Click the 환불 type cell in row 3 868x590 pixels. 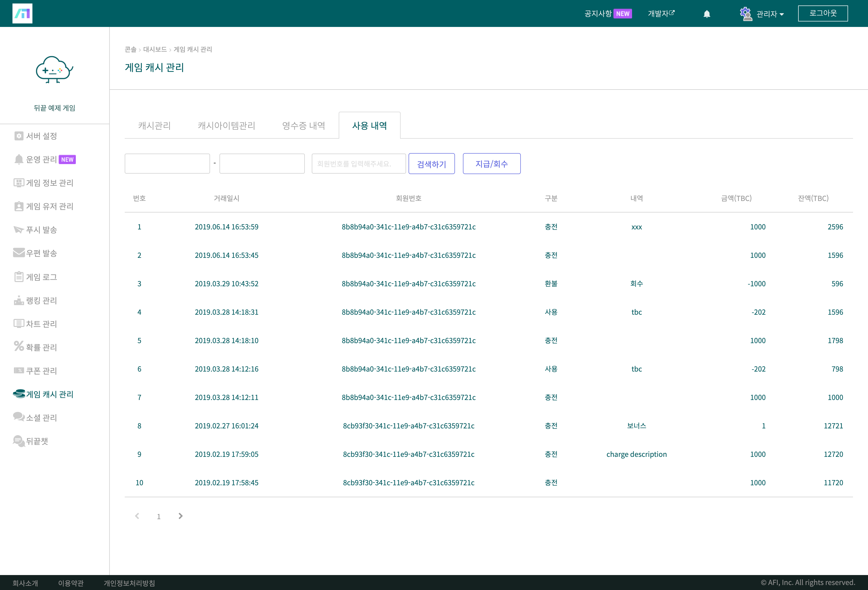pyautogui.click(x=551, y=284)
